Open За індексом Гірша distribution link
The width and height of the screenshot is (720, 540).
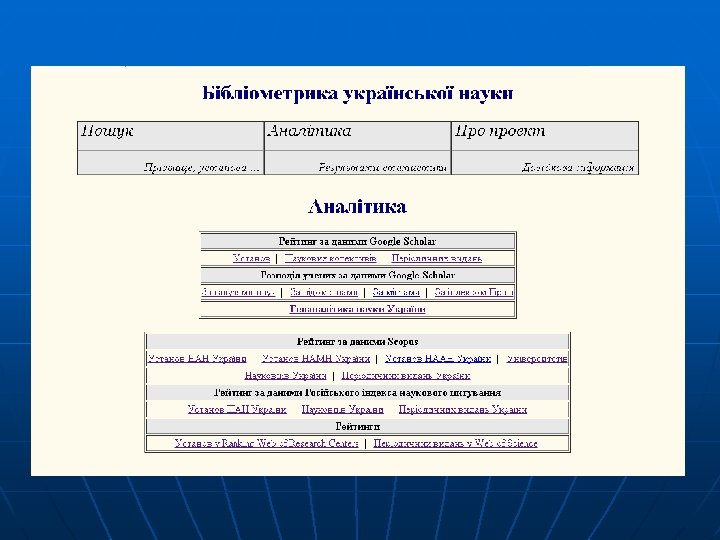pyautogui.click(x=473, y=292)
